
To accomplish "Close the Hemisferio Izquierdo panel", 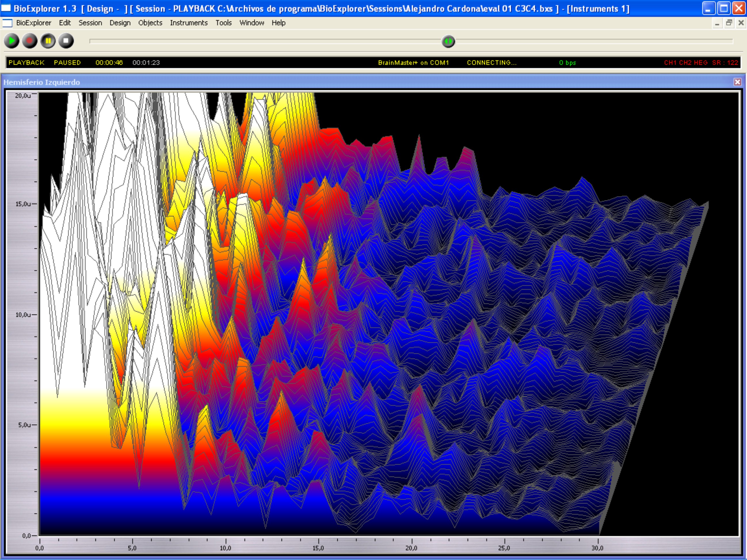I will click(x=737, y=82).
